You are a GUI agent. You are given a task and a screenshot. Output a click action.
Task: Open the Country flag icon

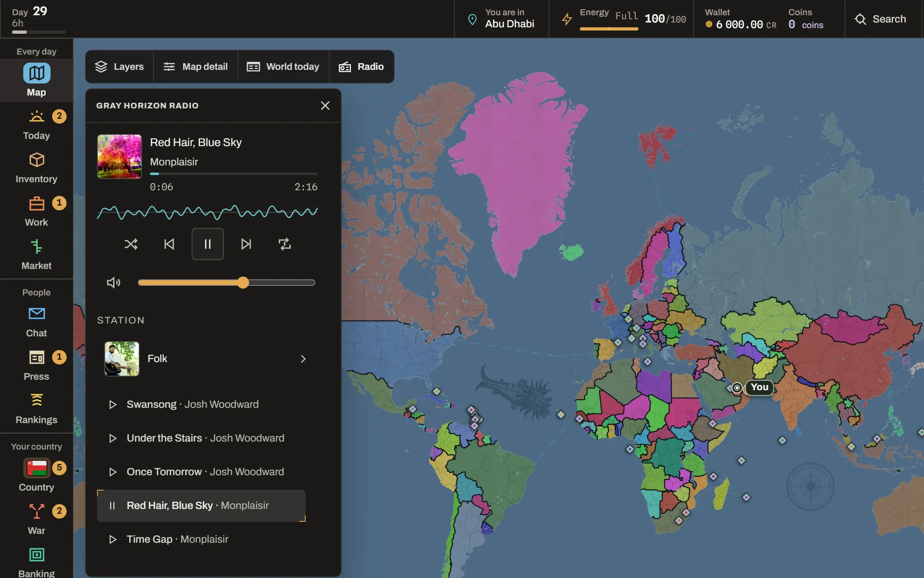click(36, 468)
